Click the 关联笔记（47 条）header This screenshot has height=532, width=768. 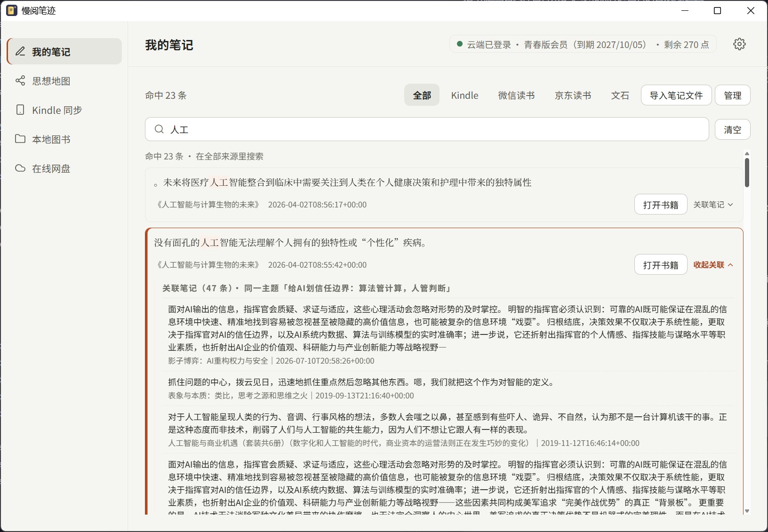(x=307, y=288)
